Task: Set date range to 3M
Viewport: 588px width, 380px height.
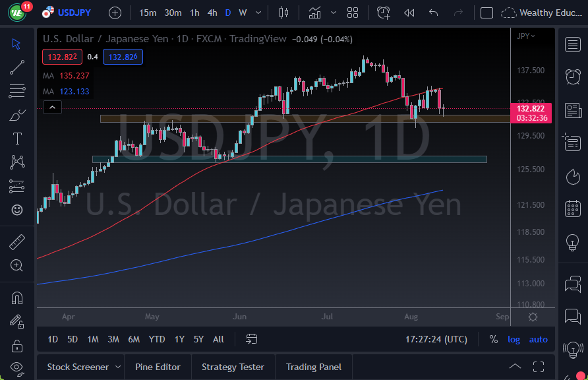Action: pos(113,340)
